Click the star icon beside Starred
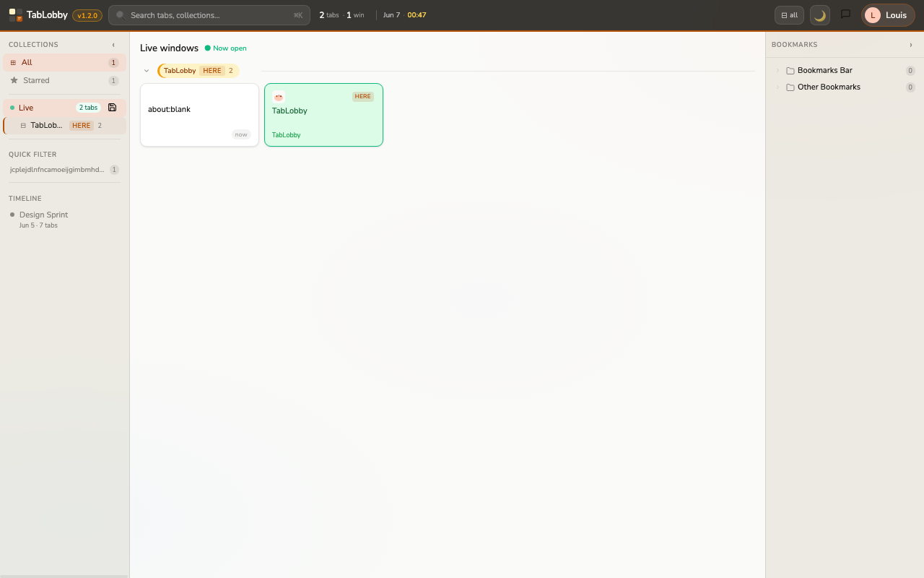The image size is (924, 578). [14, 80]
